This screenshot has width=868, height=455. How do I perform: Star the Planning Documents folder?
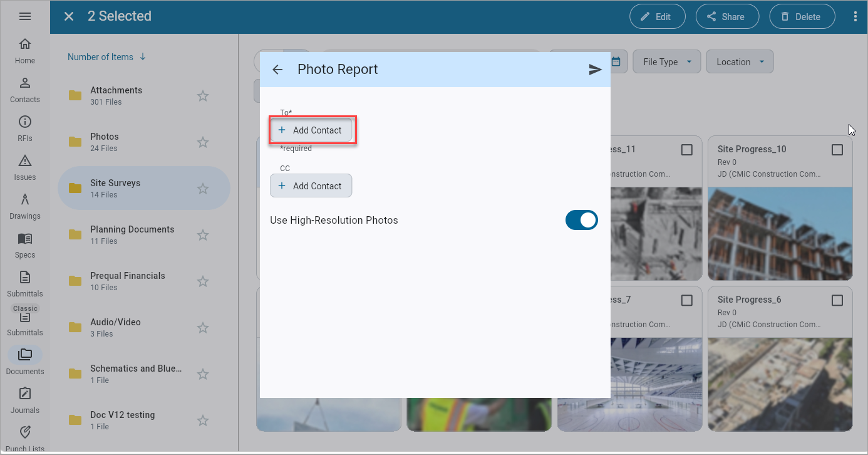tap(203, 235)
